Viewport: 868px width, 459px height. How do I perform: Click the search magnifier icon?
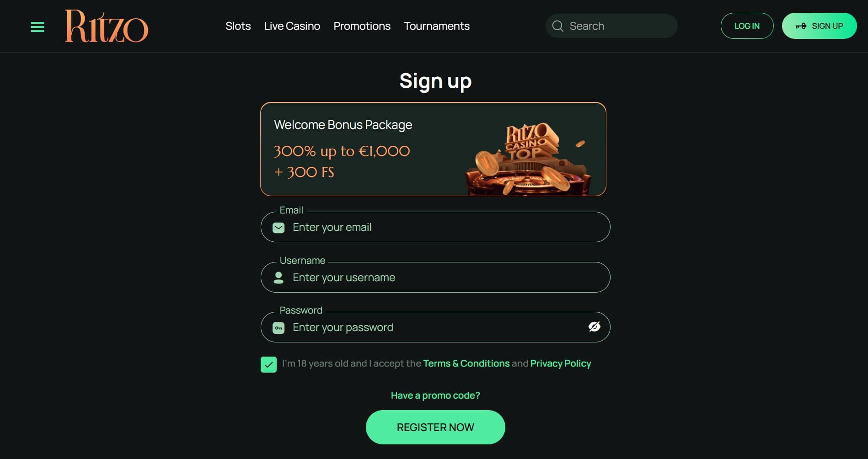click(x=557, y=26)
